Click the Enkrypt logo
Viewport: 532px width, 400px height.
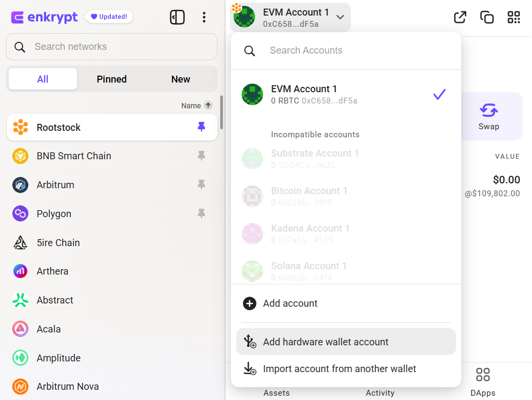coord(44,17)
